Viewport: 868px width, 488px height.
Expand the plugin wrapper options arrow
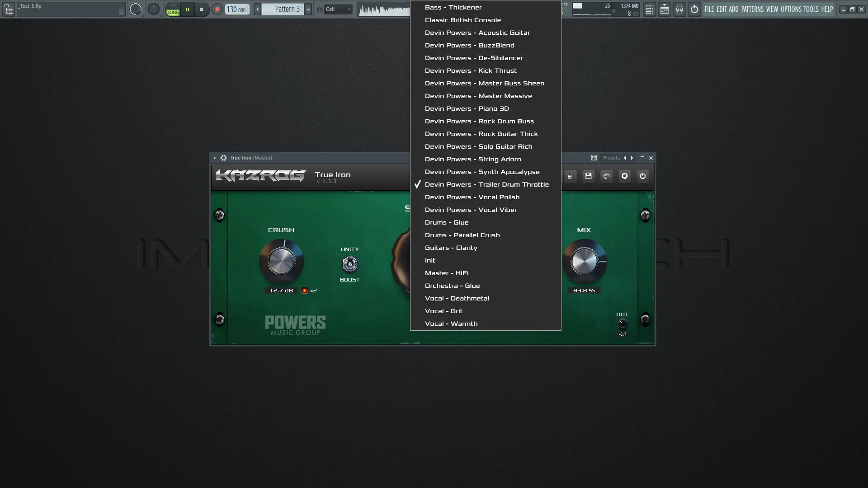(215, 158)
